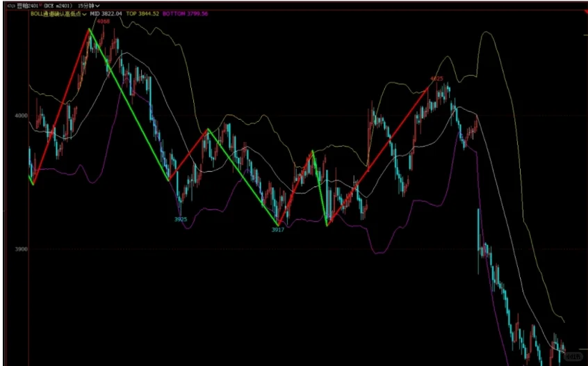Click the BOTTOM indicator value in magenta
The image size is (588, 366).
(186, 13)
